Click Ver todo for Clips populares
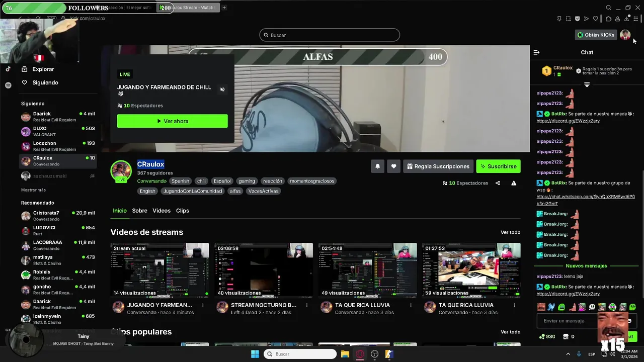 tap(510, 332)
